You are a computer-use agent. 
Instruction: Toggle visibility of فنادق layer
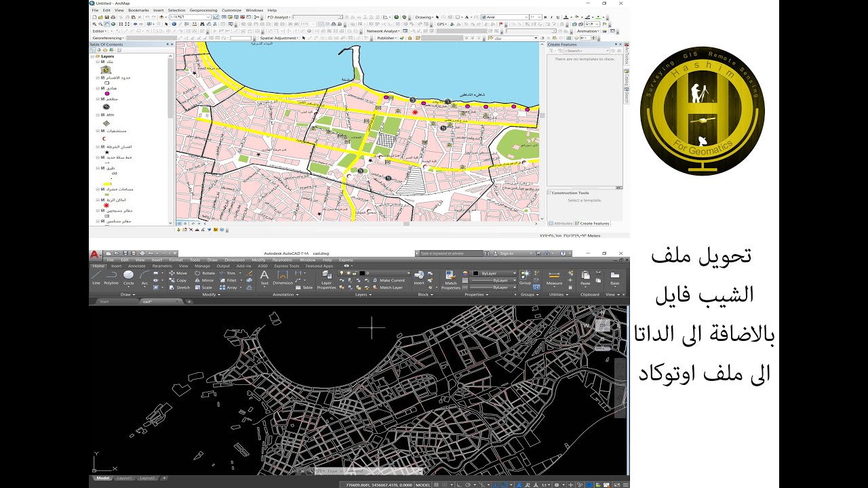103,88
